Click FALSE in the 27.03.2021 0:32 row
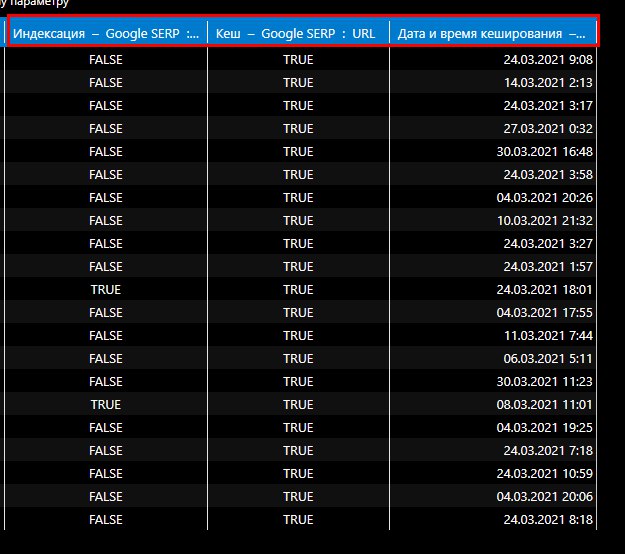 [106, 129]
